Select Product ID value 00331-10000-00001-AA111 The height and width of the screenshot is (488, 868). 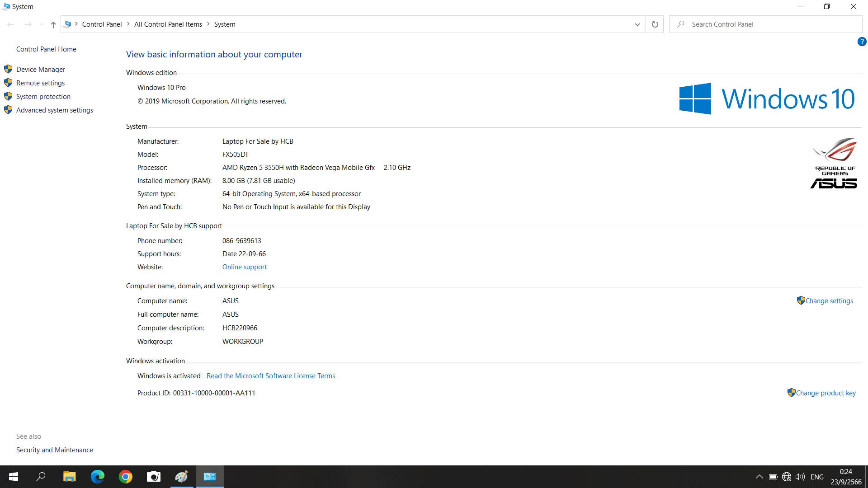(214, 393)
